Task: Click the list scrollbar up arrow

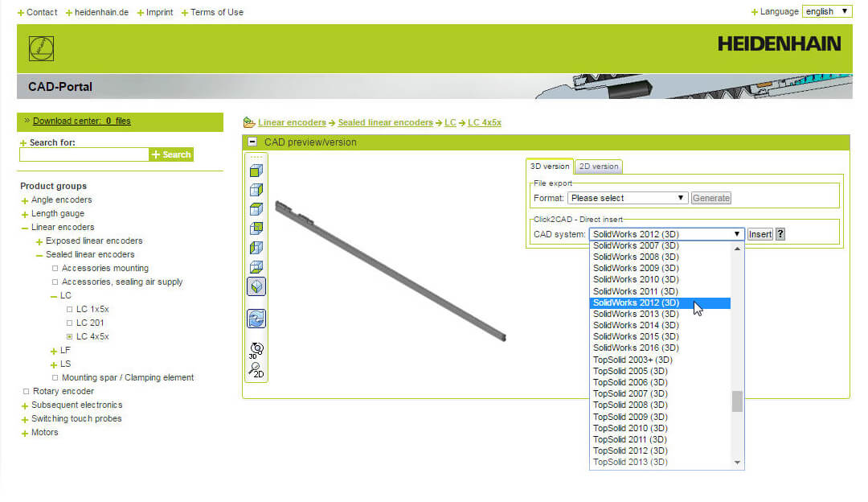Action: point(737,249)
